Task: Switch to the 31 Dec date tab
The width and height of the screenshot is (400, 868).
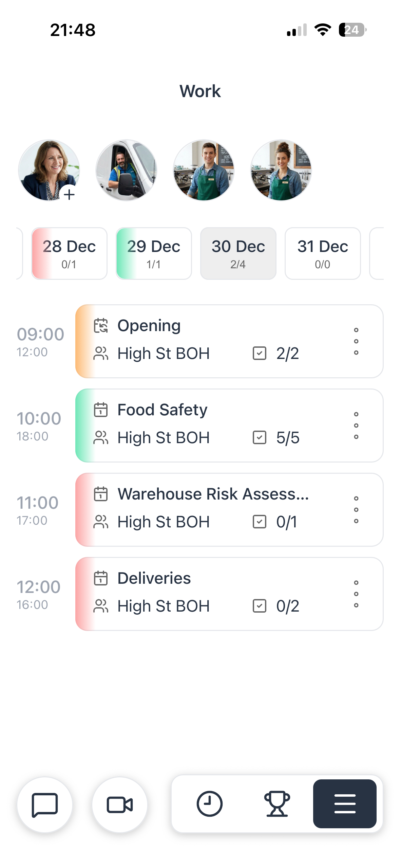Action: pyautogui.click(x=323, y=253)
